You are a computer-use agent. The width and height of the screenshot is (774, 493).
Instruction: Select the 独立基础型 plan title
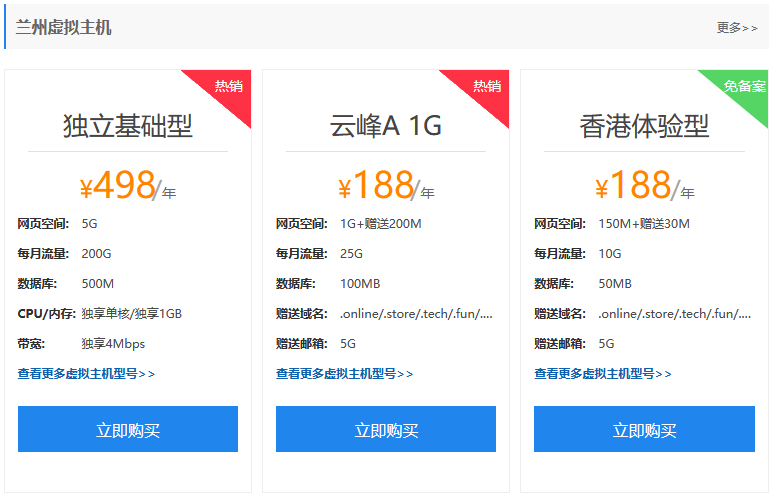pyautogui.click(x=128, y=125)
